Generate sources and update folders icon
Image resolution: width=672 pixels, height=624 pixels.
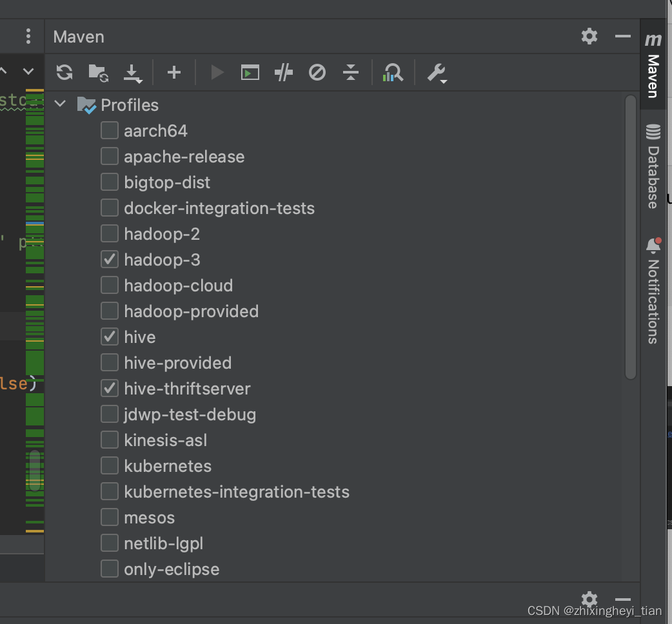click(98, 73)
